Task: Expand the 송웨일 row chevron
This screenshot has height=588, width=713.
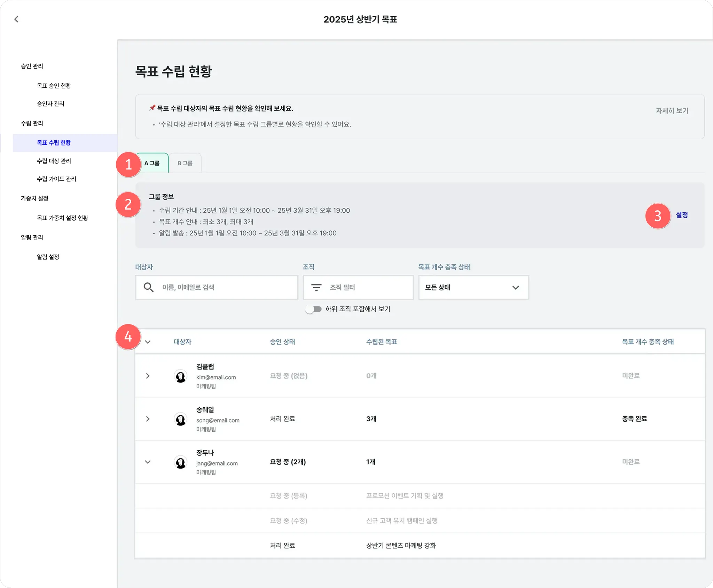Action: click(148, 419)
